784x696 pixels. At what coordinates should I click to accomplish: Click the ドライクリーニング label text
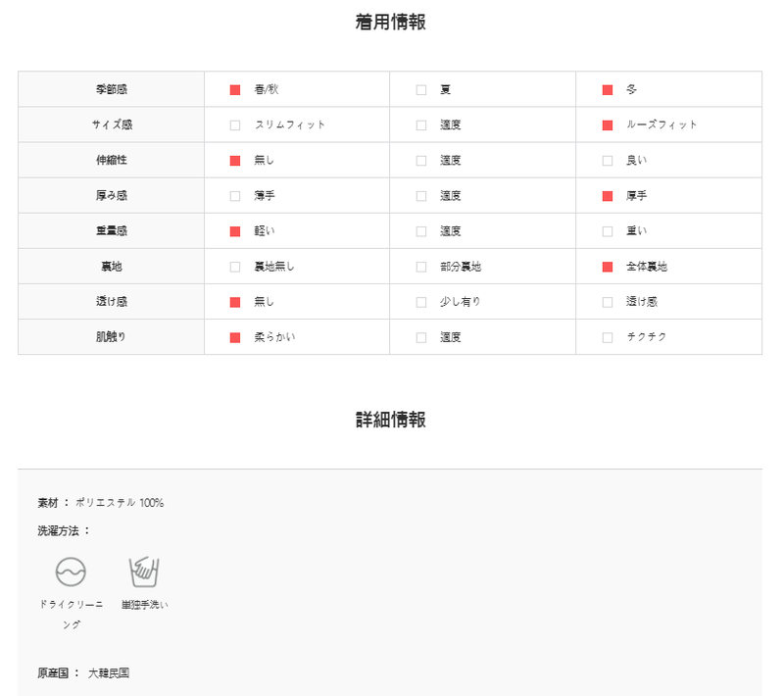click(x=71, y=615)
